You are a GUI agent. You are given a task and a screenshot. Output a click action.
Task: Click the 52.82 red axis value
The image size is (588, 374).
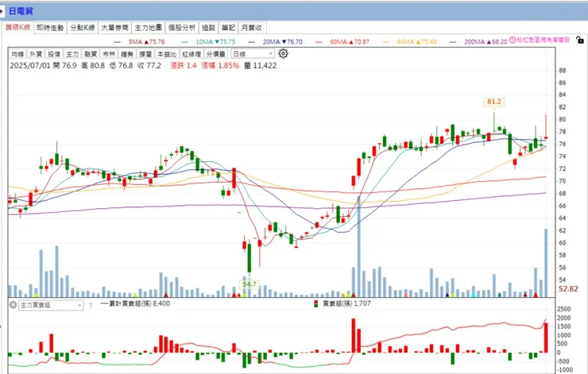[568, 289]
